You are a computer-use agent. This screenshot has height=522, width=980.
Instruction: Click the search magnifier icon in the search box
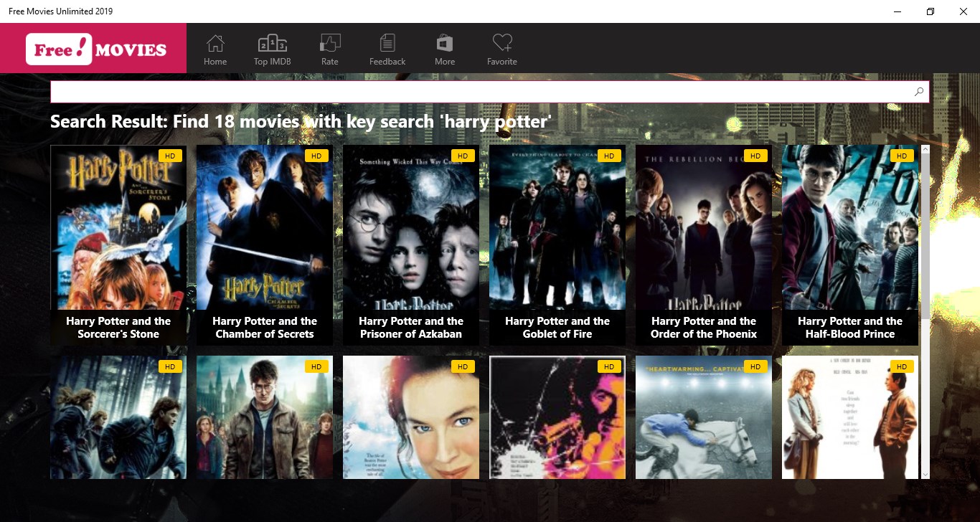pos(919,92)
